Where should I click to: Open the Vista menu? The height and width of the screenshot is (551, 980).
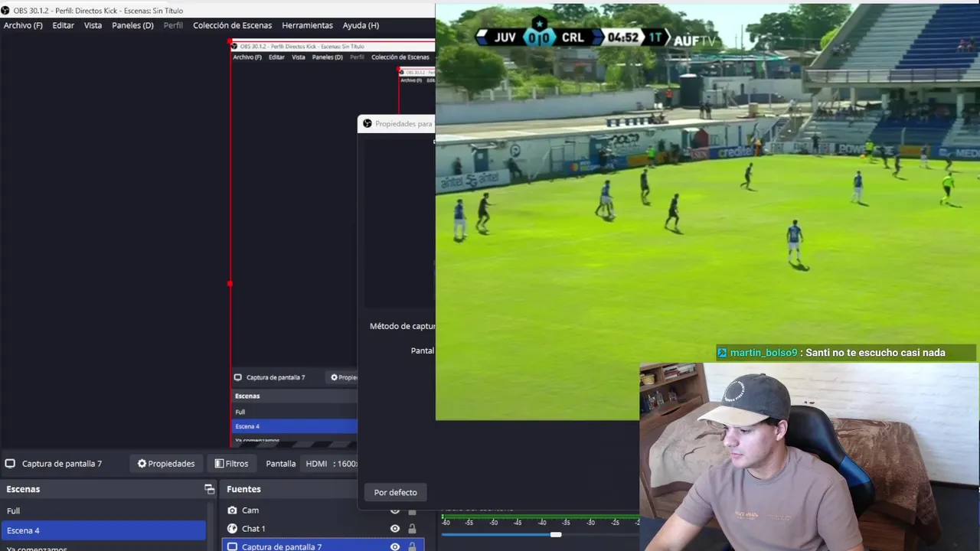93,25
